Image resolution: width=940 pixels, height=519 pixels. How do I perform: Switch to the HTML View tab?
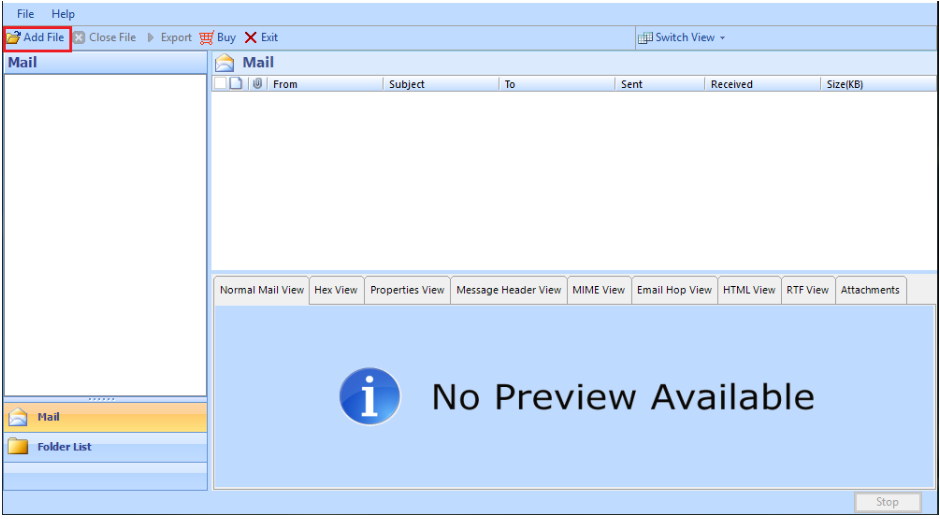click(x=749, y=290)
